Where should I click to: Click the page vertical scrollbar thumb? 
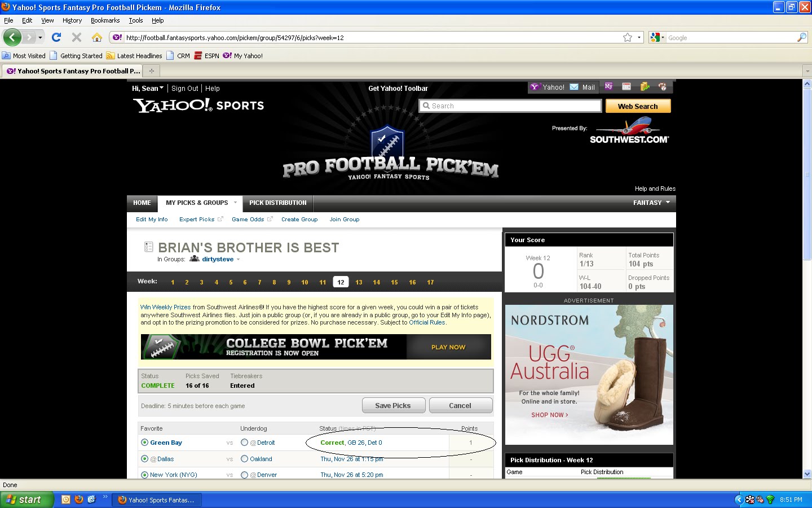click(x=807, y=175)
